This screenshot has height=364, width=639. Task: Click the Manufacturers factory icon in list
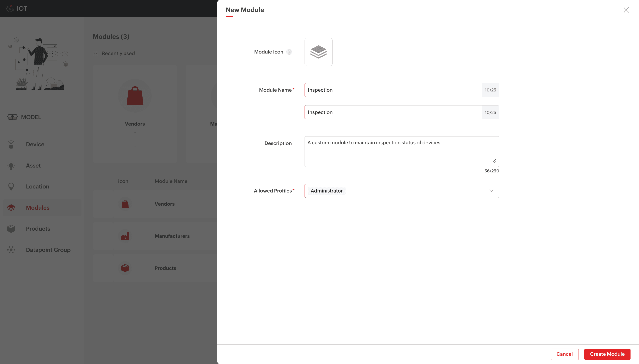tap(125, 236)
